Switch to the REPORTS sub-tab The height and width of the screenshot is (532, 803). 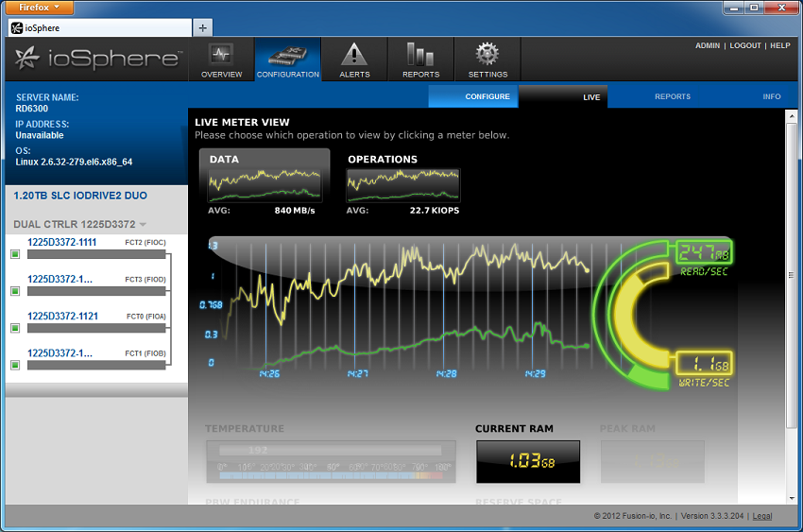[673, 96]
